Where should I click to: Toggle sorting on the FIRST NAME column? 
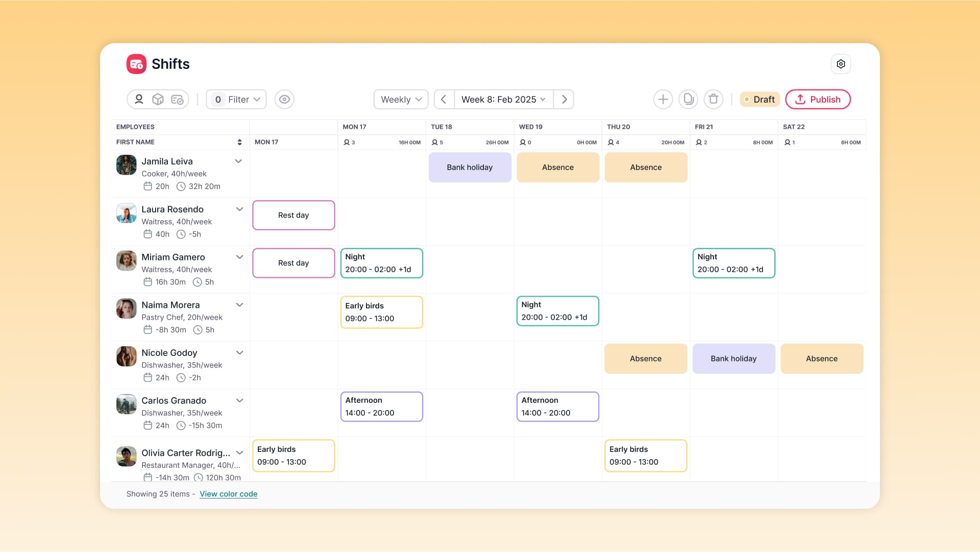click(x=239, y=142)
